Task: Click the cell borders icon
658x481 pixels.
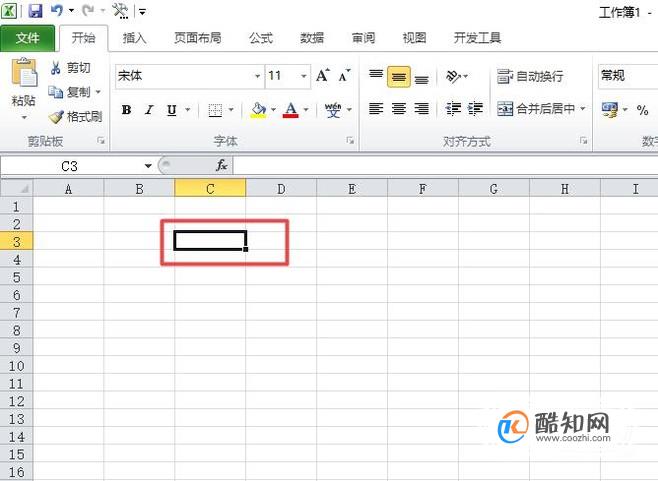Action: coord(215,110)
